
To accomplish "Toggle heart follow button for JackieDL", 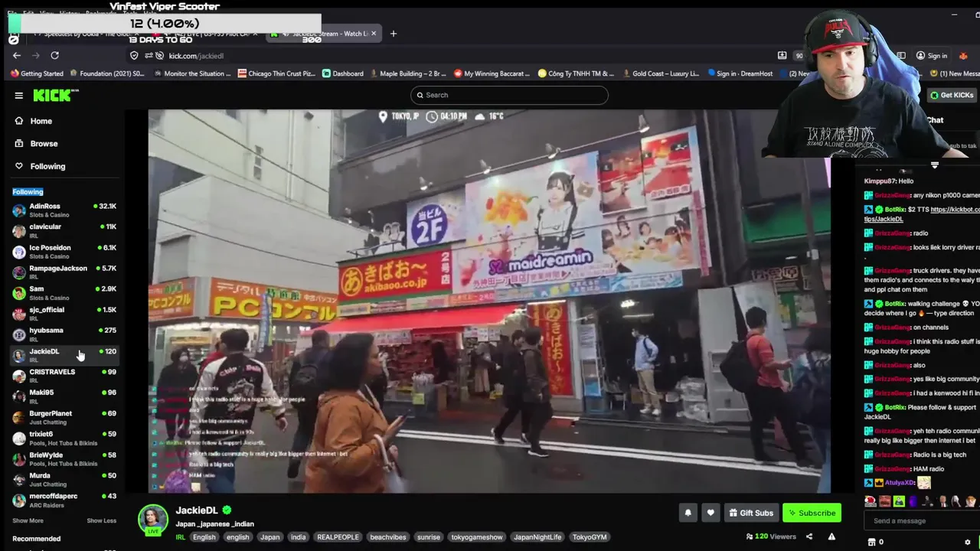I will (x=710, y=513).
